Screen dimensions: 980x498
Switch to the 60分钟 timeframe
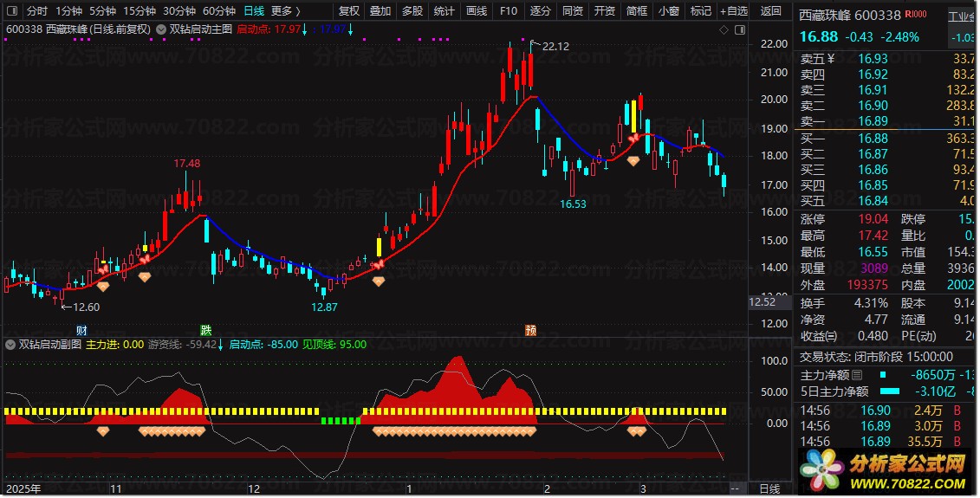coord(219,11)
